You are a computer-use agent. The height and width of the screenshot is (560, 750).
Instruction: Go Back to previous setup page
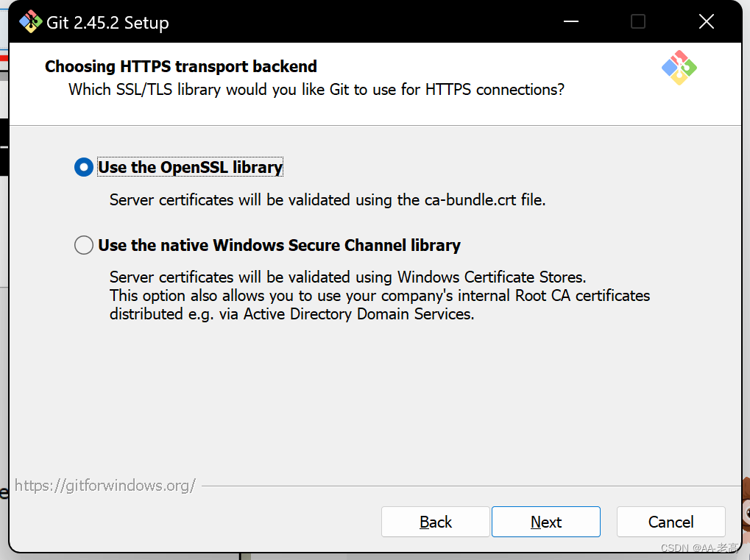tap(435, 522)
